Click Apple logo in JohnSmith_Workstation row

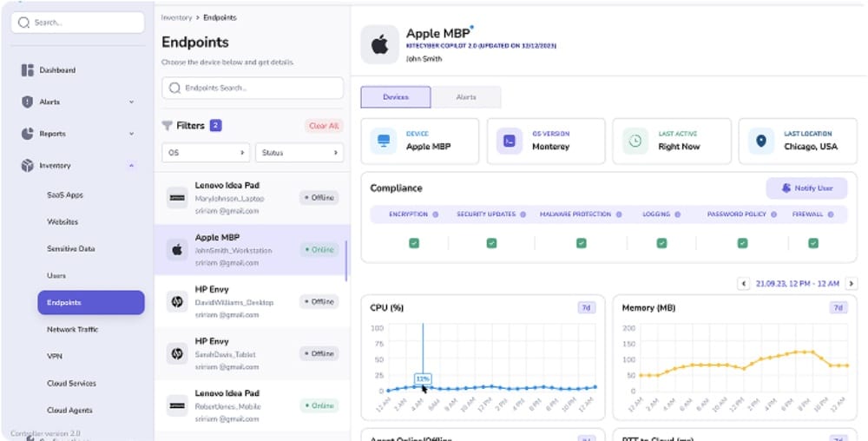(177, 249)
